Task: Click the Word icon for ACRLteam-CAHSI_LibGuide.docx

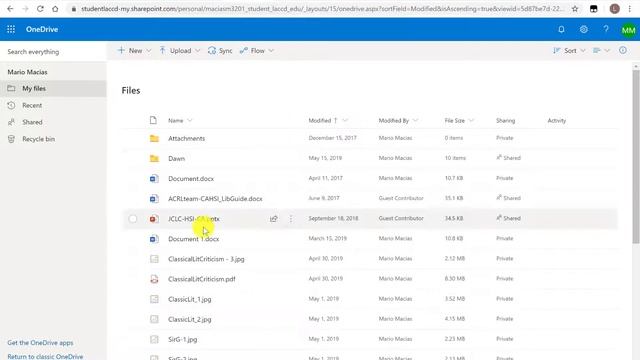Action: (154, 198)
